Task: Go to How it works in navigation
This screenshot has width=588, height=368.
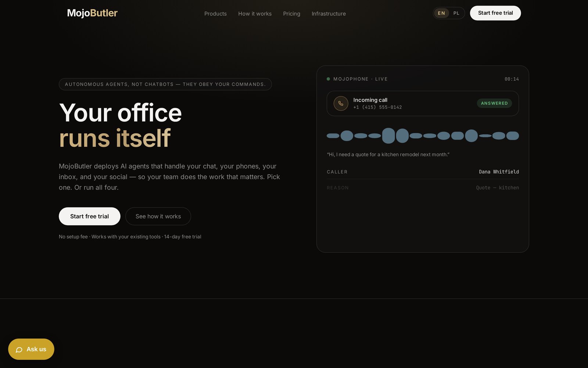Action: coord(255,14)
